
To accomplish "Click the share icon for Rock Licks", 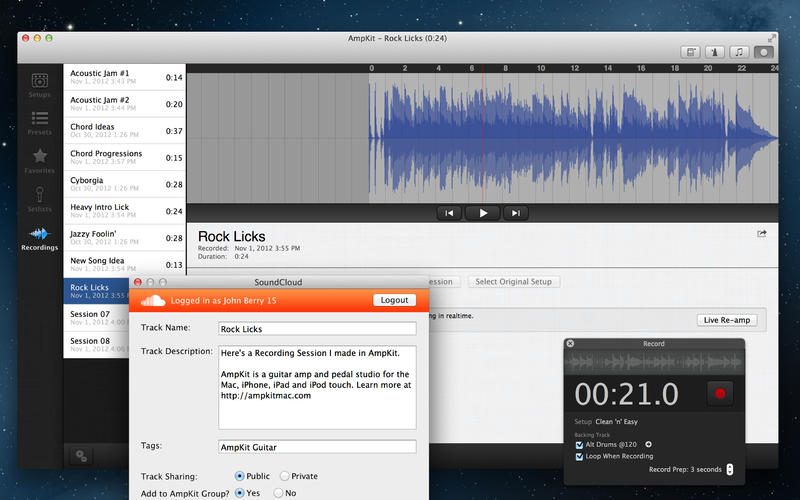I will point(762,234).
